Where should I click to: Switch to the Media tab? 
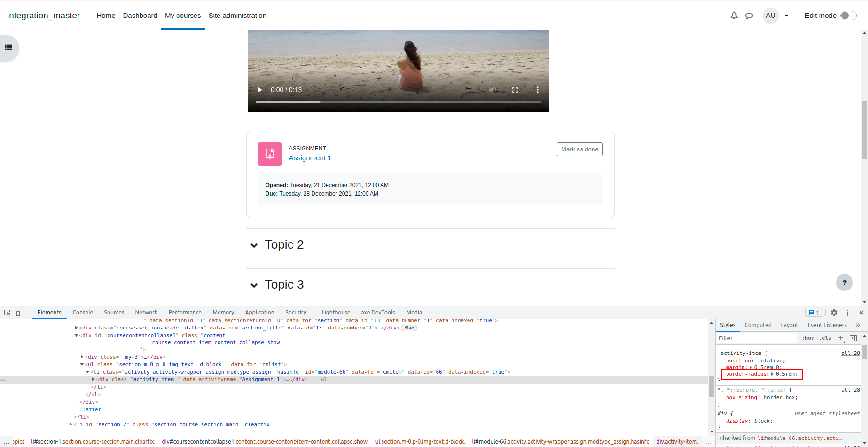pyautogui.click(x=414, y=313)
